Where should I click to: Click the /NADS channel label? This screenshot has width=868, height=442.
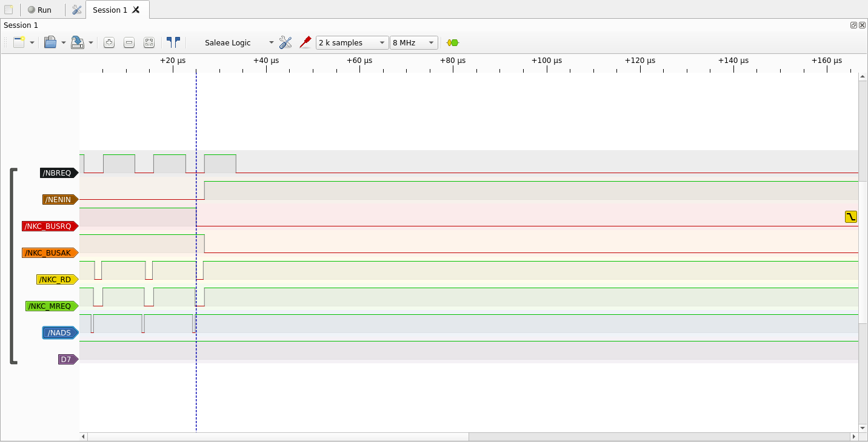pos(59,332)
